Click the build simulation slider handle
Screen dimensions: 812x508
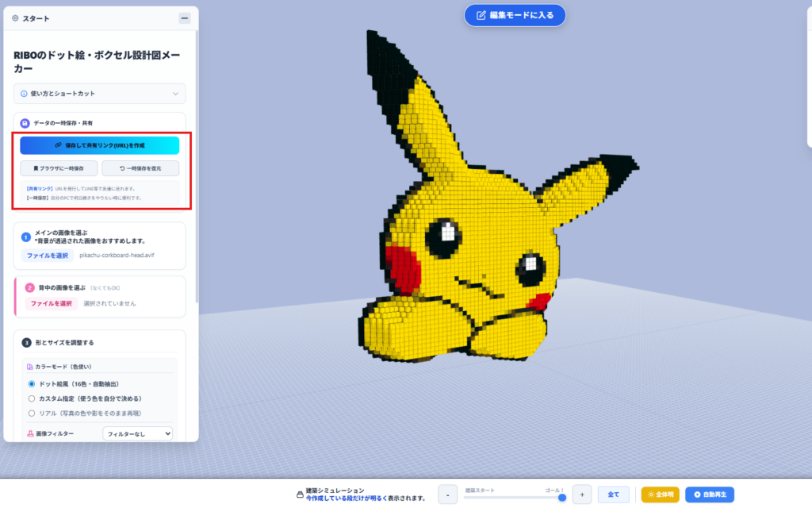point(562,498)
